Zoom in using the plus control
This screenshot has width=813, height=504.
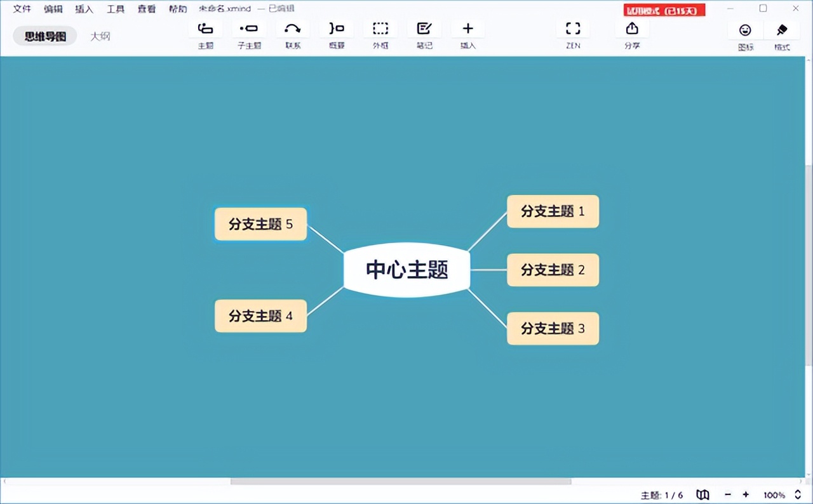coord(746,494)
